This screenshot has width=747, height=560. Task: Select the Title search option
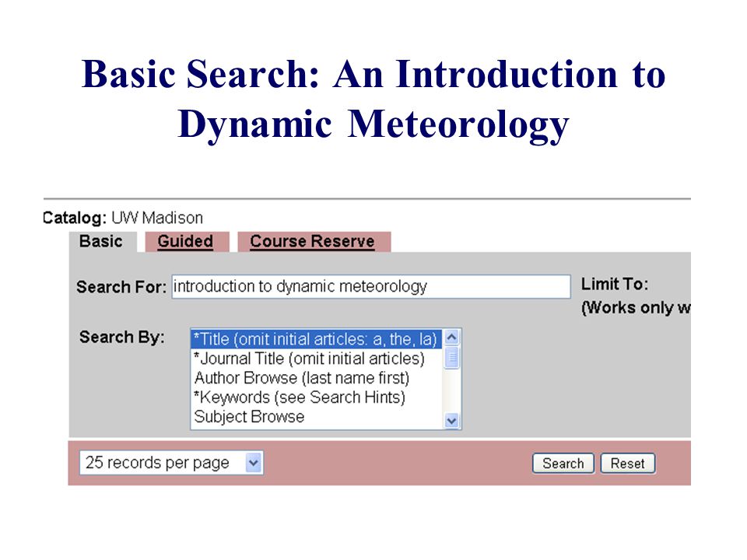[x=317, y=339]
